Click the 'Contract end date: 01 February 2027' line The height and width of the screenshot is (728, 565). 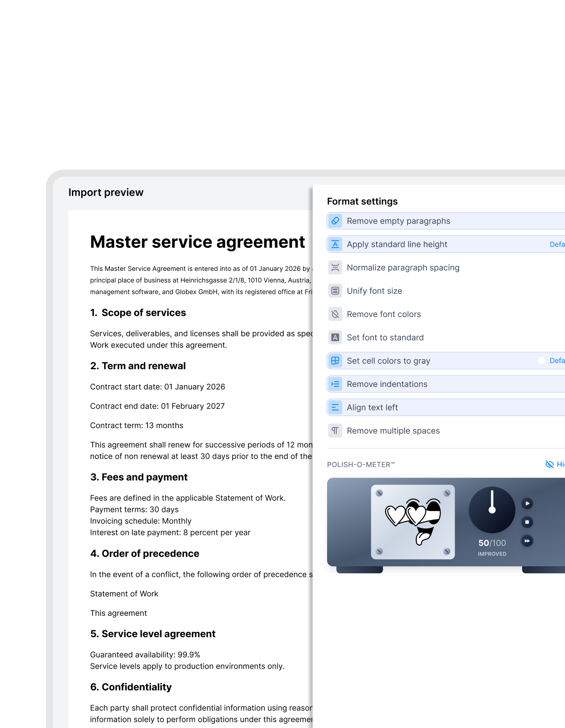coord(158,406)
